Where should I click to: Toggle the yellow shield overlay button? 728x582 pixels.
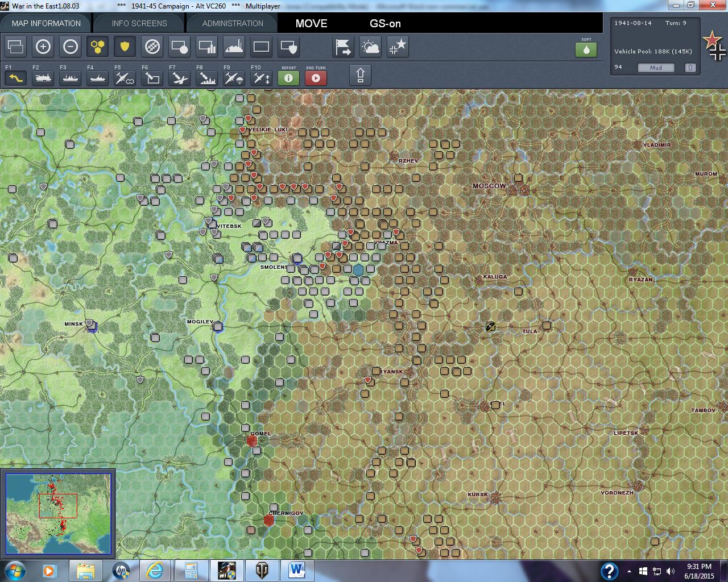(x=125, y=47)
